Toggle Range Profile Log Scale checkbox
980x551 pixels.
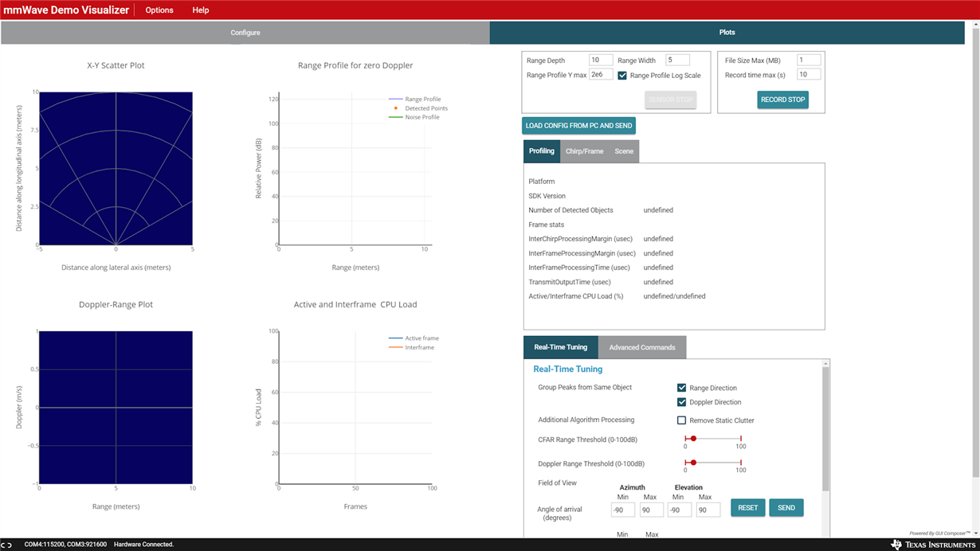[622, 76]
